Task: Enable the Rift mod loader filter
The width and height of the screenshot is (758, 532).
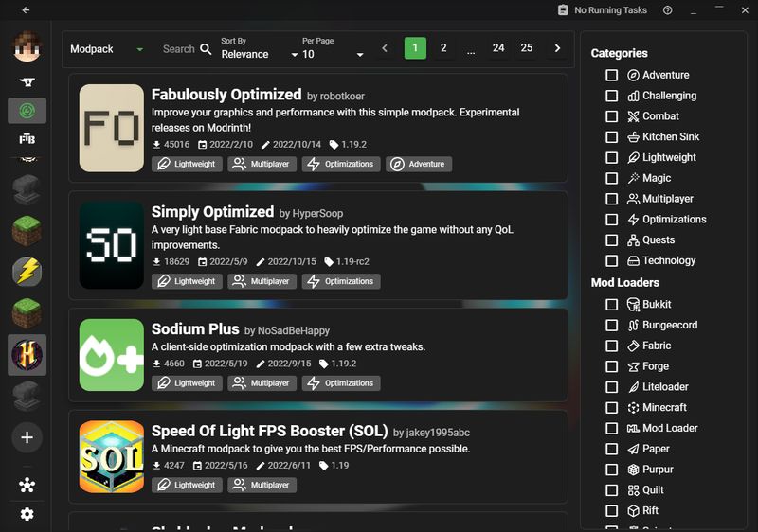Action: pos(611,511)
